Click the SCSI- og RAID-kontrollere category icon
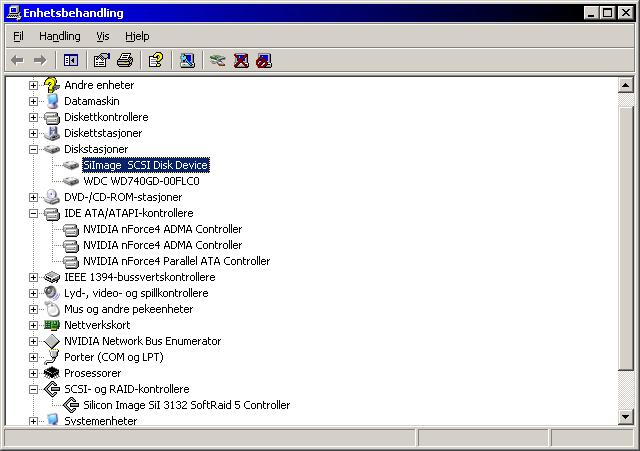 tap(52, 389)
